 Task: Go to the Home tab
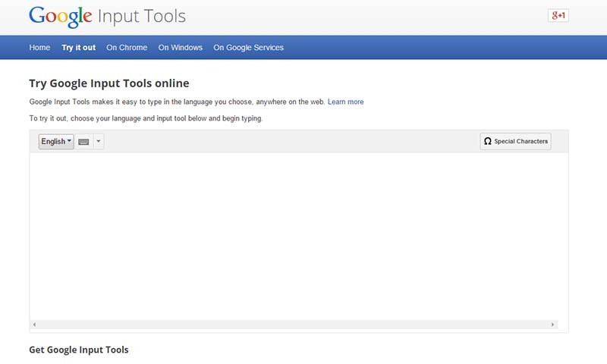(39, 48)
